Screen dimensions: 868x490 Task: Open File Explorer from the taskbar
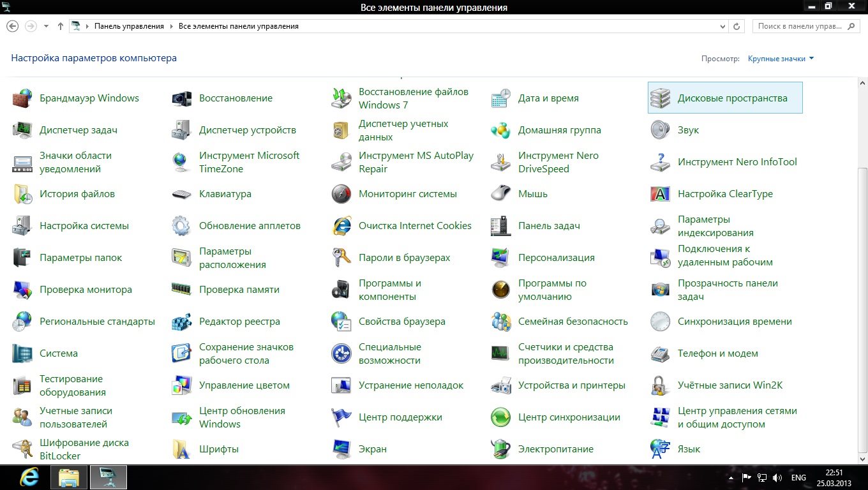click(68, 477)
